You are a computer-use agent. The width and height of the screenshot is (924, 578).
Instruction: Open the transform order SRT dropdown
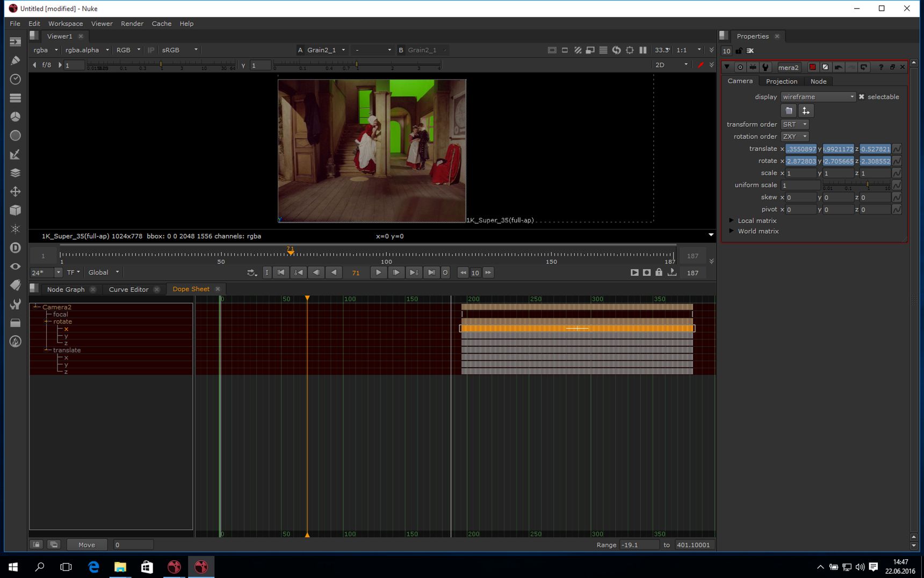(795, 124)
